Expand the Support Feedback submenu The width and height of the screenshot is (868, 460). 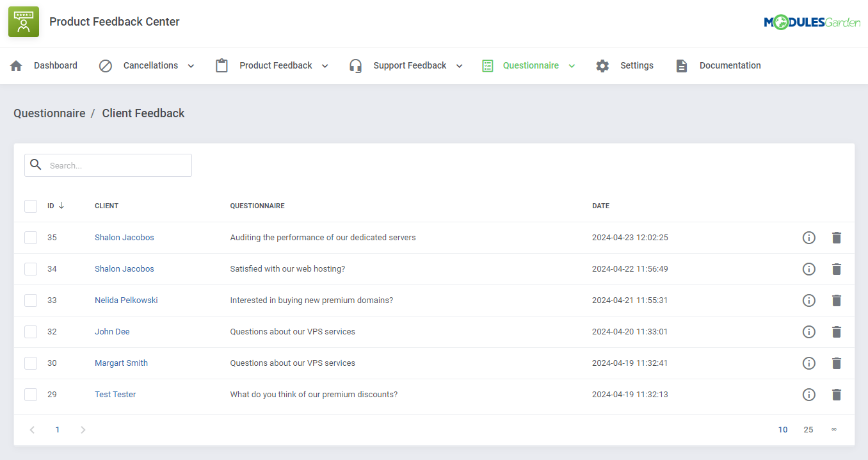pos(459,65)
